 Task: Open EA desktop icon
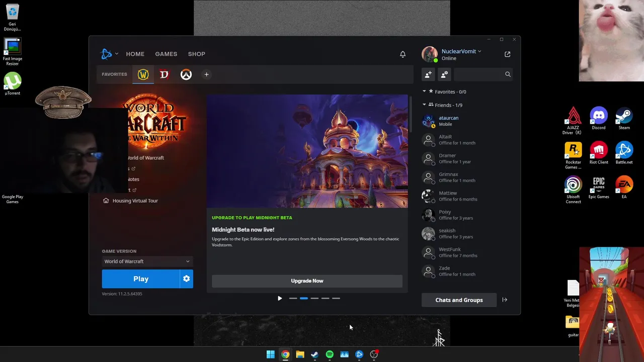tap(624, 188)
